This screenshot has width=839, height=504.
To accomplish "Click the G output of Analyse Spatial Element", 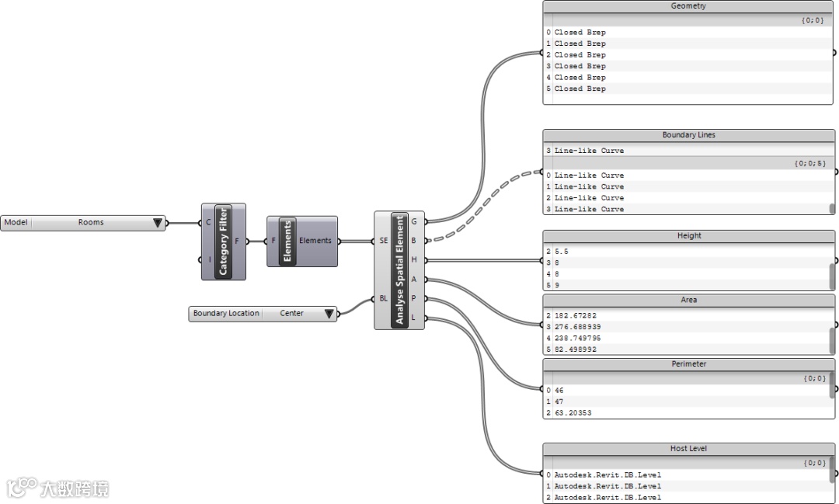I will [x=413, y=221].
